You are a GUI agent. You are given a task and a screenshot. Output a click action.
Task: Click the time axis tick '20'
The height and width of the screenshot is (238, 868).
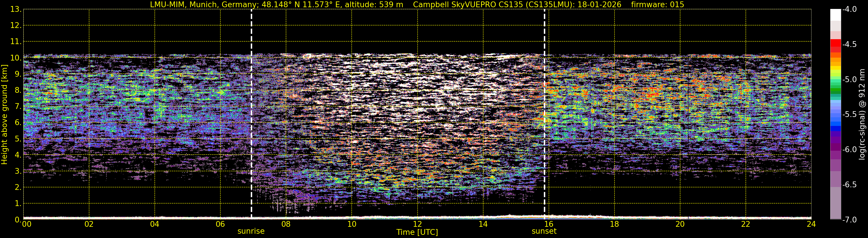pos(680,224)
